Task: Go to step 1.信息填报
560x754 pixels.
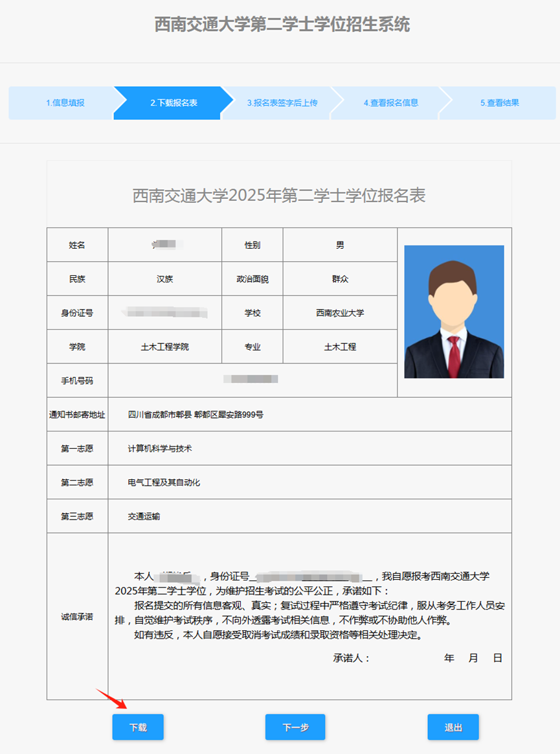Action: point(65,103)
